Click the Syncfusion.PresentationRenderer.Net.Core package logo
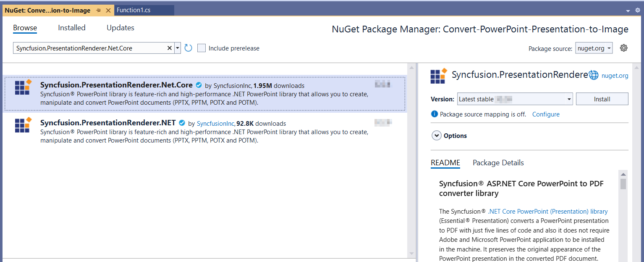 click(x=23, y=87)
